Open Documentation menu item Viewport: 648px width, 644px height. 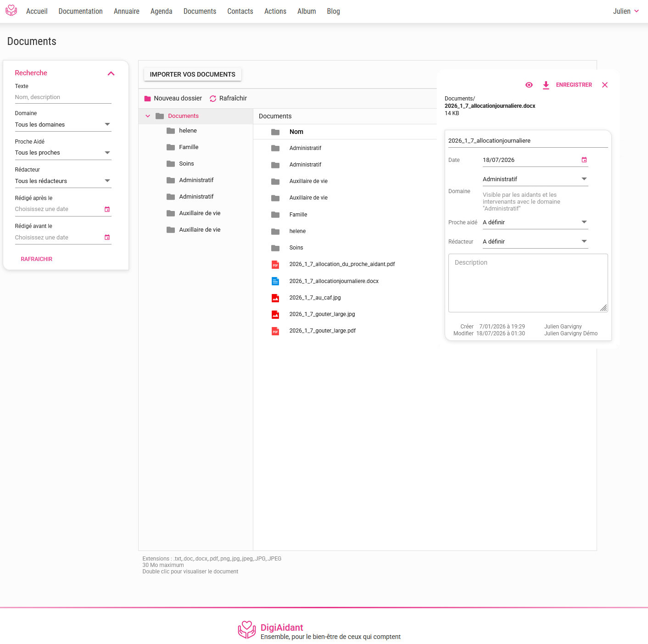click(81, 11)
